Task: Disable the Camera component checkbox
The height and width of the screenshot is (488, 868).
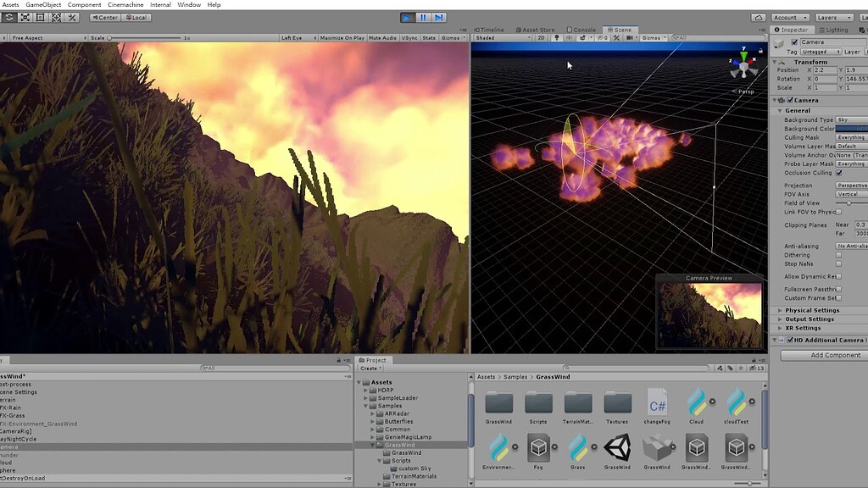Action: [789, 100]
